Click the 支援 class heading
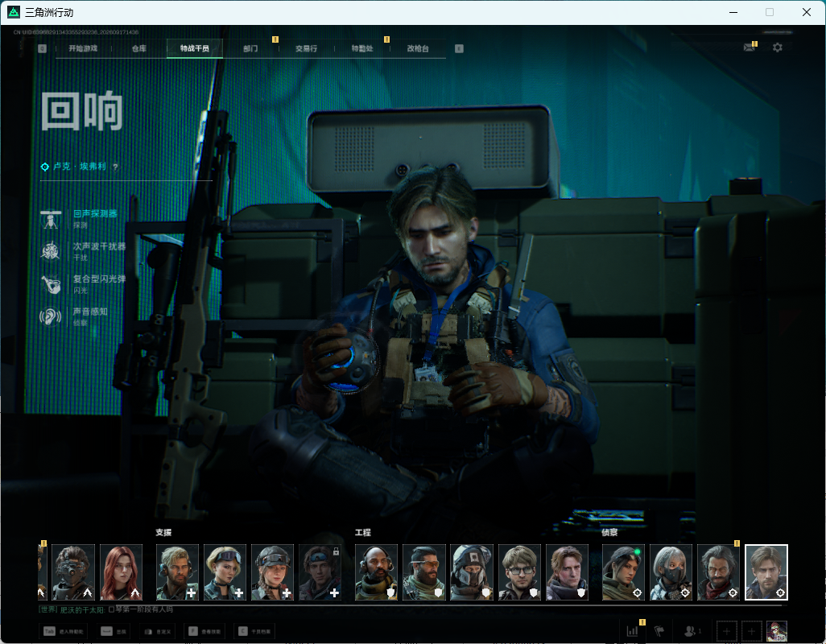The image size is (826, 644). (163, 532)
